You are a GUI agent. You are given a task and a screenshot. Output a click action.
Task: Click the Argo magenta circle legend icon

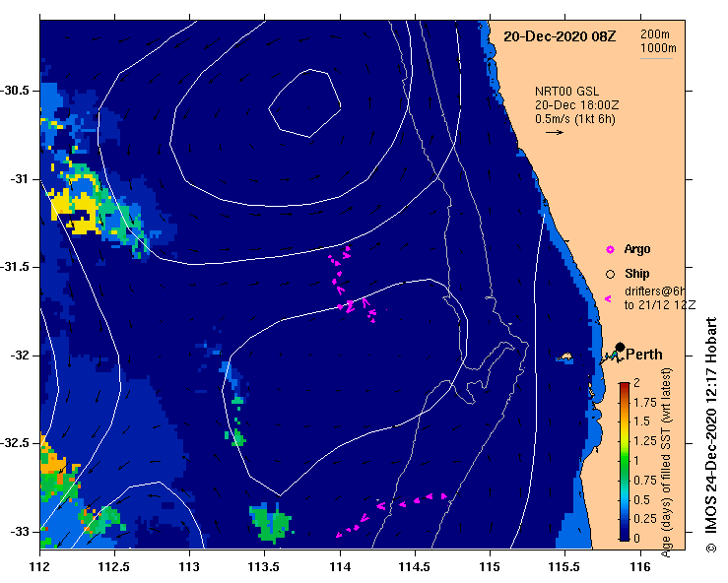pos(610,250)
